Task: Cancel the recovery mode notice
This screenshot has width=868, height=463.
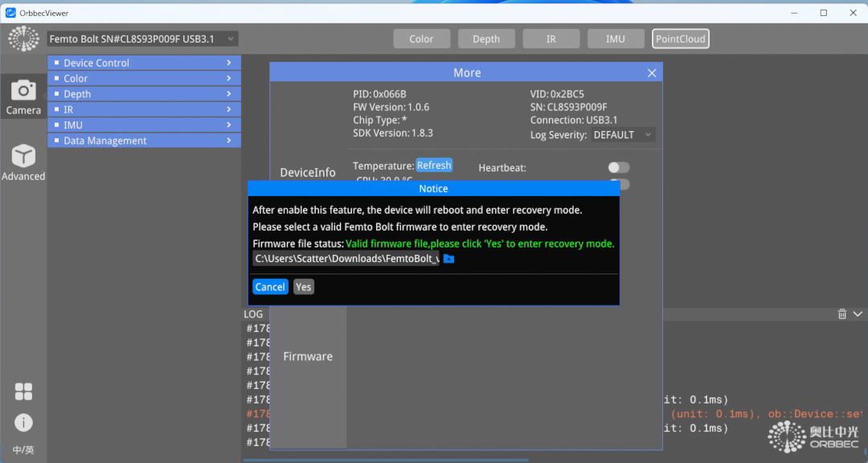Action: [270, 287]
